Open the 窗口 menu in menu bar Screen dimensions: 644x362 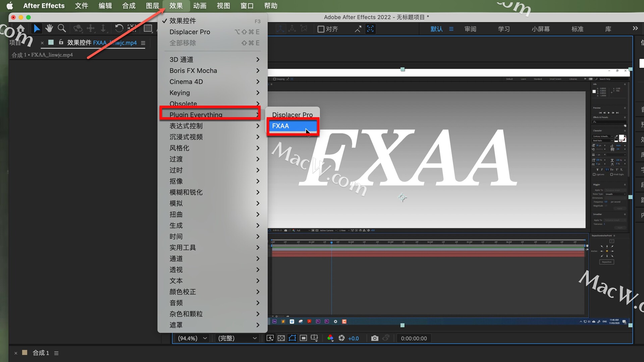247,6
